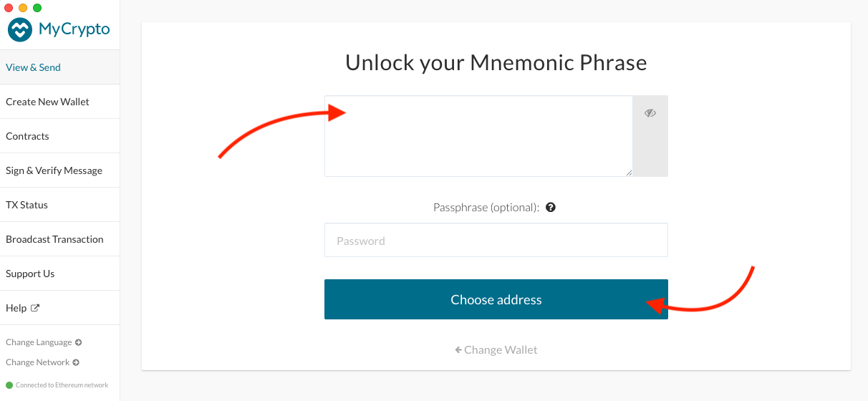Focus the mnemonic phrase text area

(478, 136)
